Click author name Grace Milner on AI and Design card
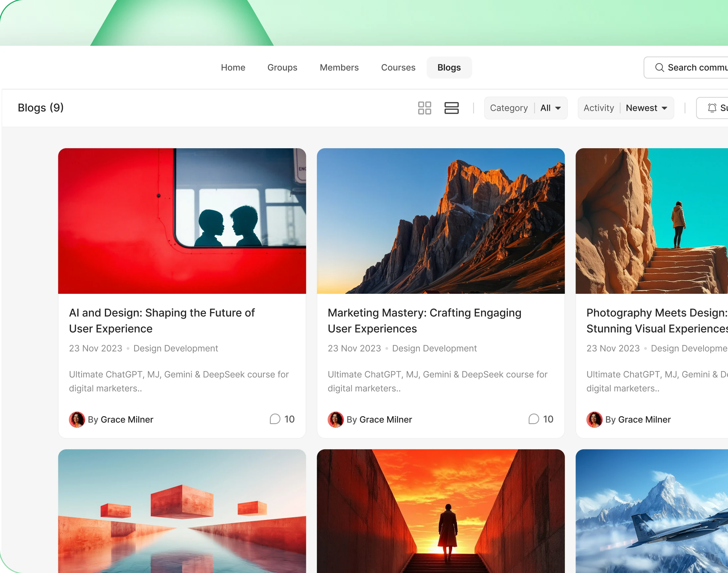Image resolution: width=728 pixels, height=573 pixels. 127,419
